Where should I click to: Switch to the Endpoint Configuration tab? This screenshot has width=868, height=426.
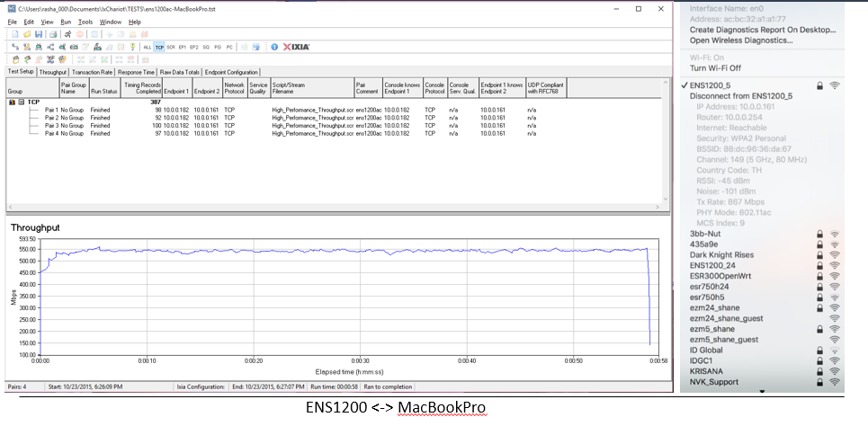[231, 73]
